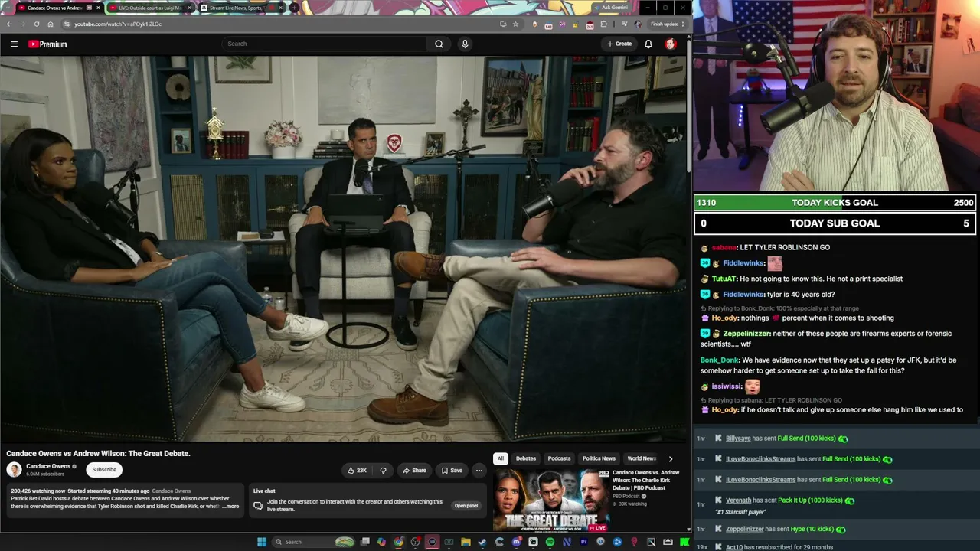Viewport: 980px width, 551px height.
Task: Click the Finish update button
Action: click(x=667, y=24)
